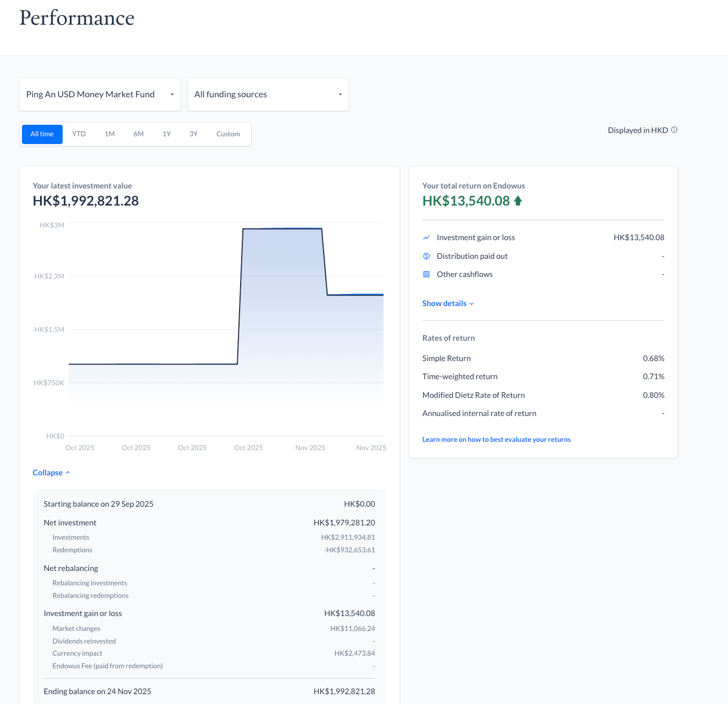Select the 1M time range
Viewport: 728px width, 704px height.
[110, 134]
